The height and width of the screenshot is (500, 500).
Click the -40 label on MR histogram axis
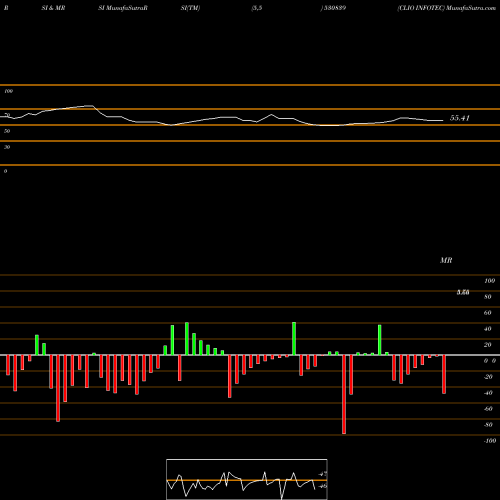pyautogui.click(x=488, y=393)
